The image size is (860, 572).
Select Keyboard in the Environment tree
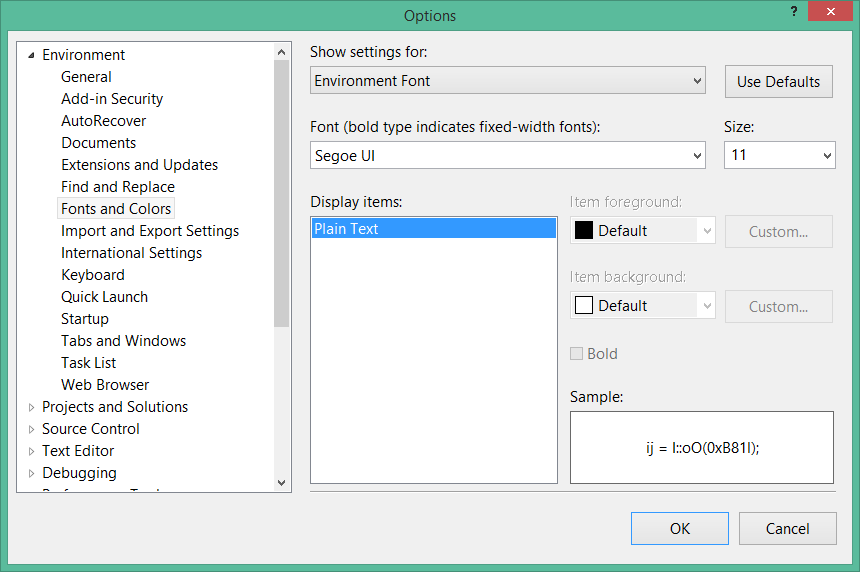(93, 275)
